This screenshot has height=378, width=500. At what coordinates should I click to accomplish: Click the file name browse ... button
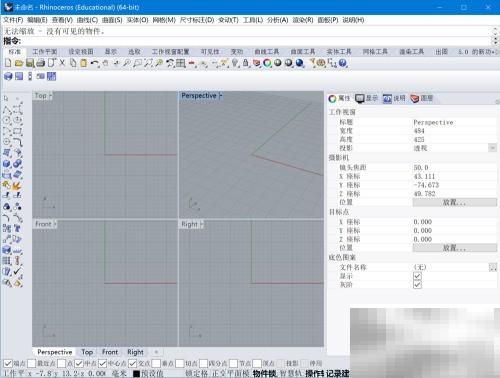(x=493, y=267)
